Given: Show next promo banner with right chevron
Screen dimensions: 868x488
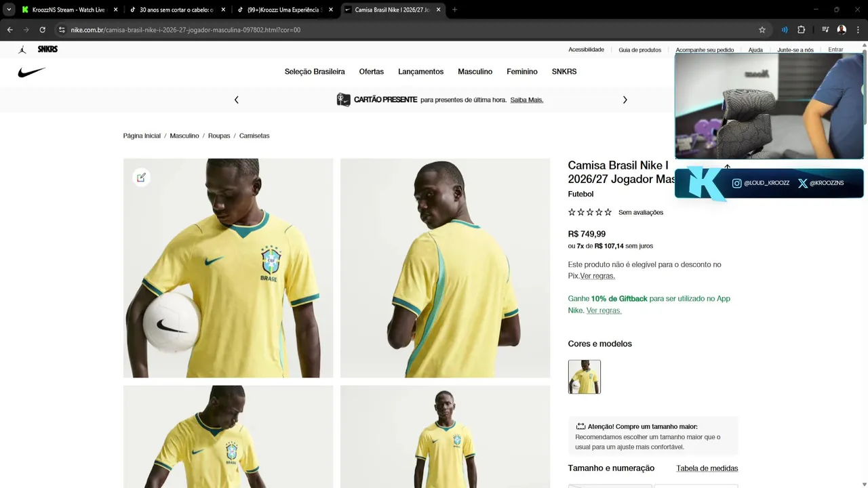Looking at the screenshot, I should point(625,100).
